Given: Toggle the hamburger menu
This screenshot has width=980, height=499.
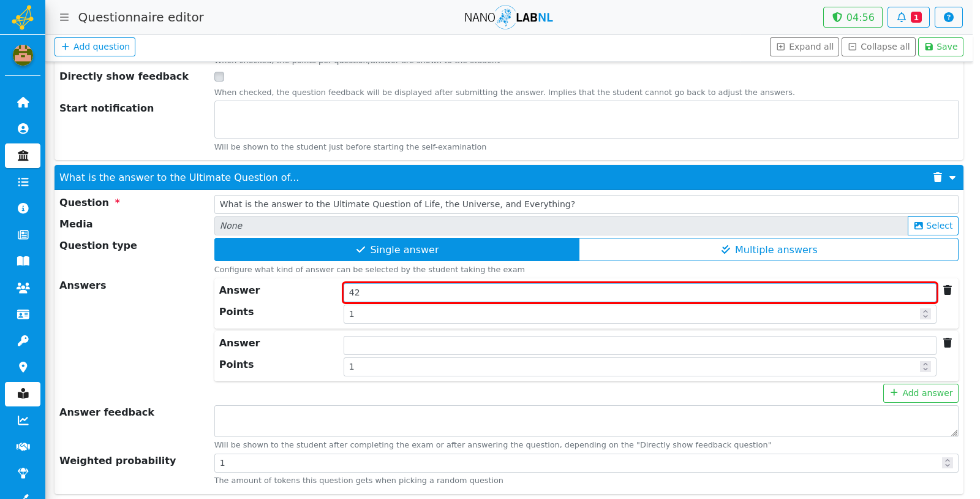Looking at the screenshot, I should [x=64, y=17].
